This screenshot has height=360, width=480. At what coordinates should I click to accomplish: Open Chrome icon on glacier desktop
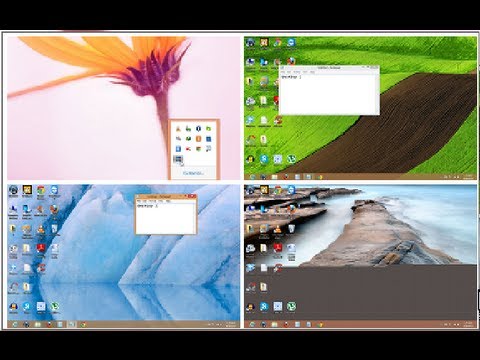coord(41,191)
